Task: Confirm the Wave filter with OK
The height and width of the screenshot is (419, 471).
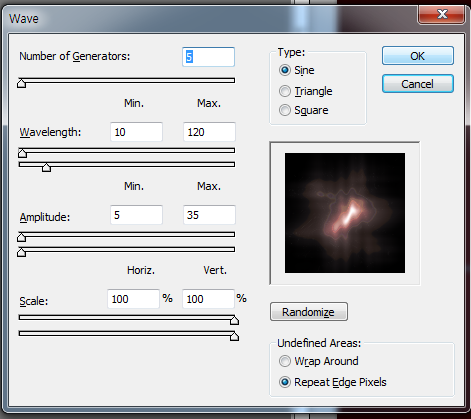Action: [418, 56]
